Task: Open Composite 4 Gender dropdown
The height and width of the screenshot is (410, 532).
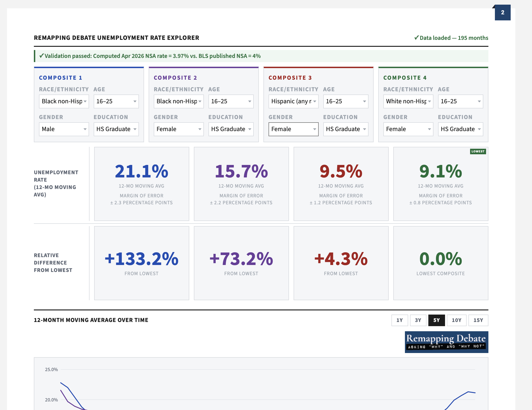Action: 408,129
